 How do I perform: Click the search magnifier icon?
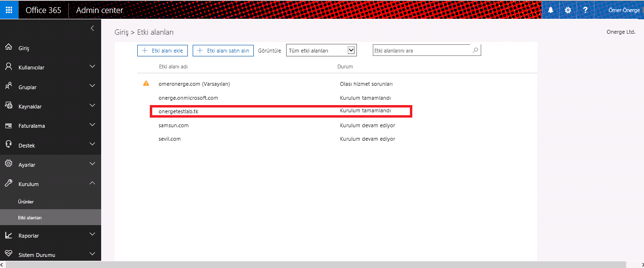[475, 50]
